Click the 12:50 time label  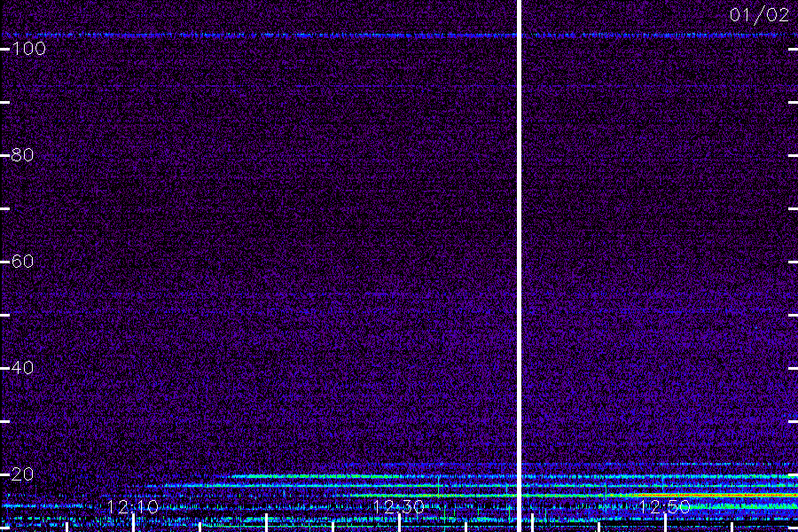[665, 507]
